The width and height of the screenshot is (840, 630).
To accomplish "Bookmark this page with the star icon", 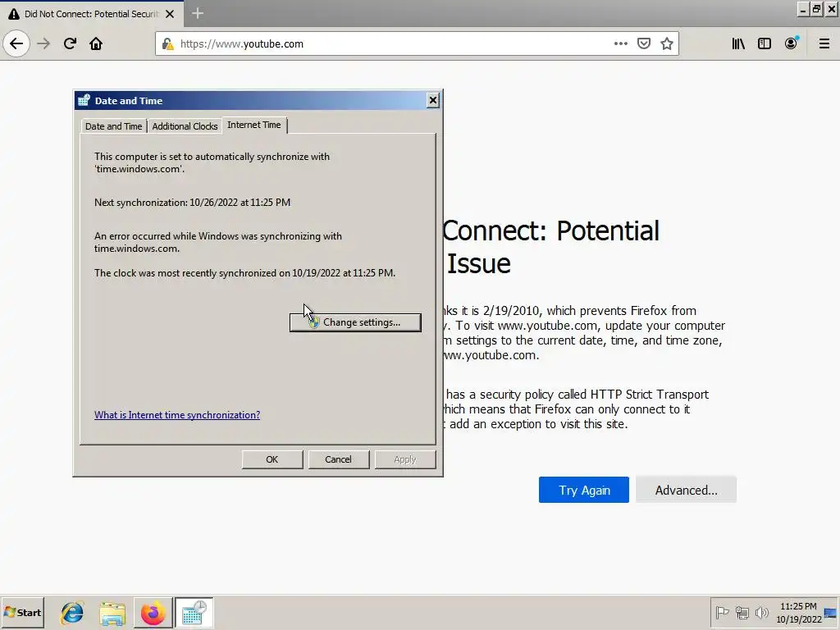I will [x=666, y=43].
